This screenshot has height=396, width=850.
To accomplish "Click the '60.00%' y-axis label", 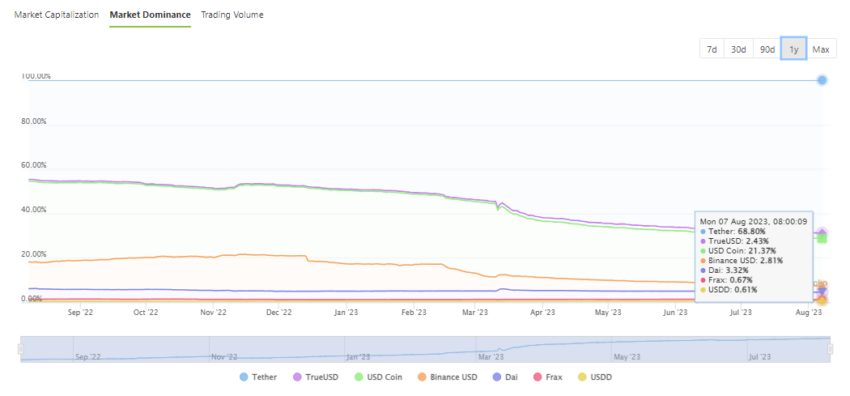I will [x=34, y=166].
